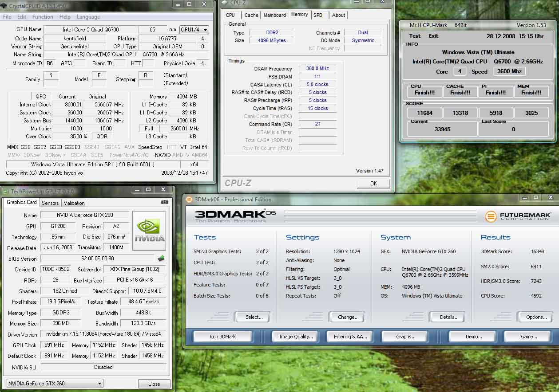Switch to the Validation tab in GPU-Z
The height and width of the screenshot is (392, 559).
click(74, 203)
